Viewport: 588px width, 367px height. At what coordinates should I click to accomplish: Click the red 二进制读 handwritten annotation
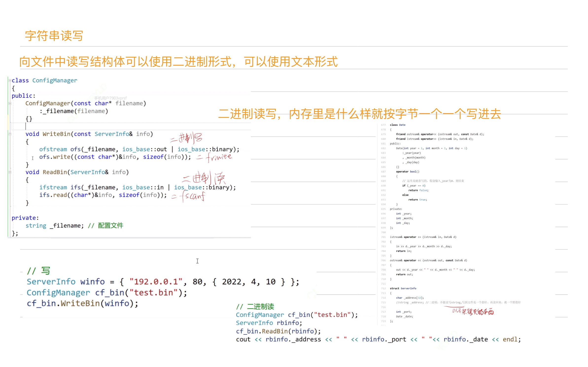pos(204,178)
